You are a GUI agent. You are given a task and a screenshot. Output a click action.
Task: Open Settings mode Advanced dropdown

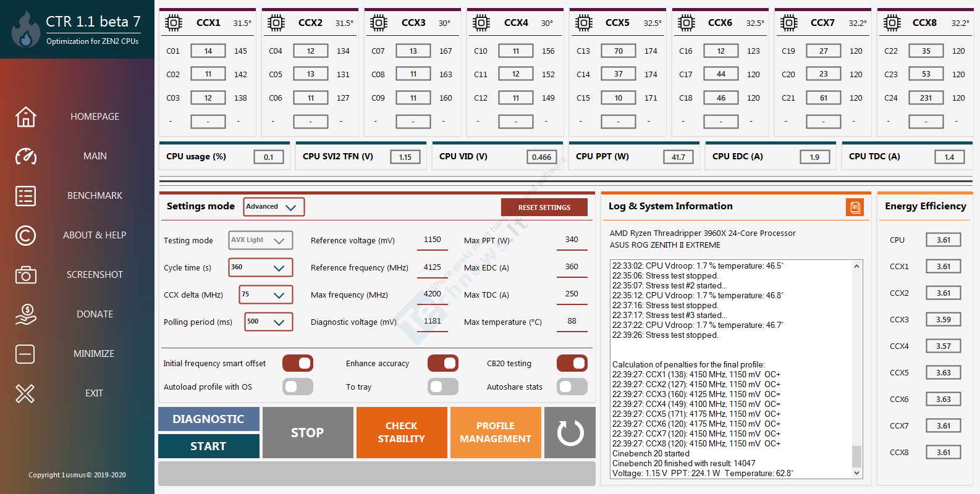click(274, 207)
